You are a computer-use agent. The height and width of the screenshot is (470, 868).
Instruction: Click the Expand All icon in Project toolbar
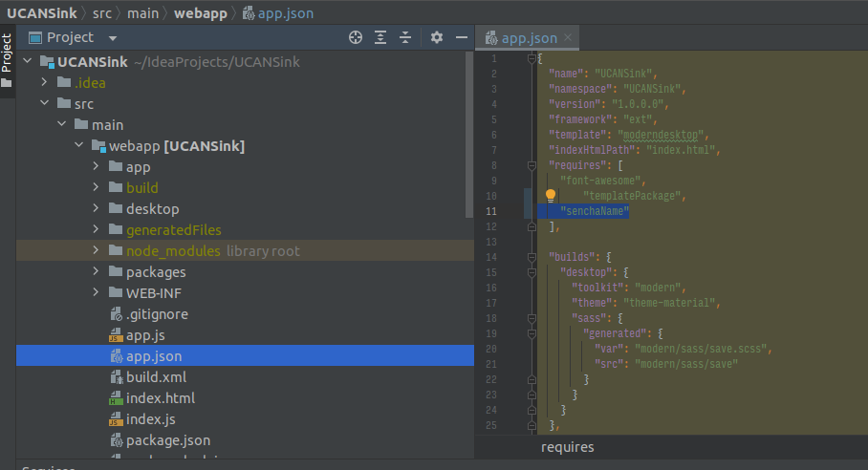[380, 37]
